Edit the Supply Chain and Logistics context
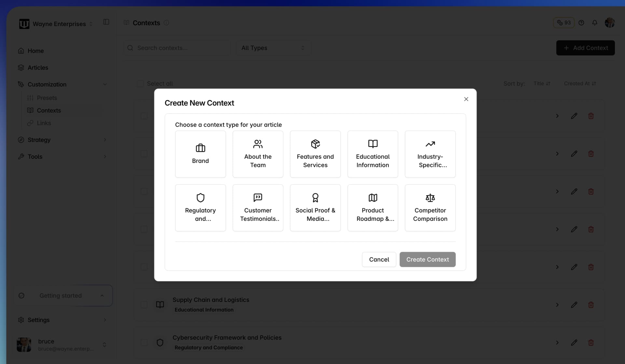 (x=574, y=305)
